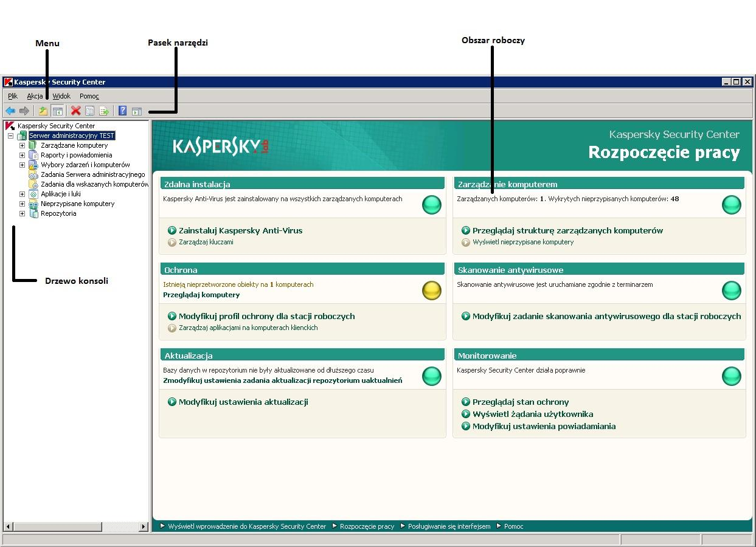Expand the Zarządzane komputery node
This screenshot has width=756, height=547.
coord(23,145)
